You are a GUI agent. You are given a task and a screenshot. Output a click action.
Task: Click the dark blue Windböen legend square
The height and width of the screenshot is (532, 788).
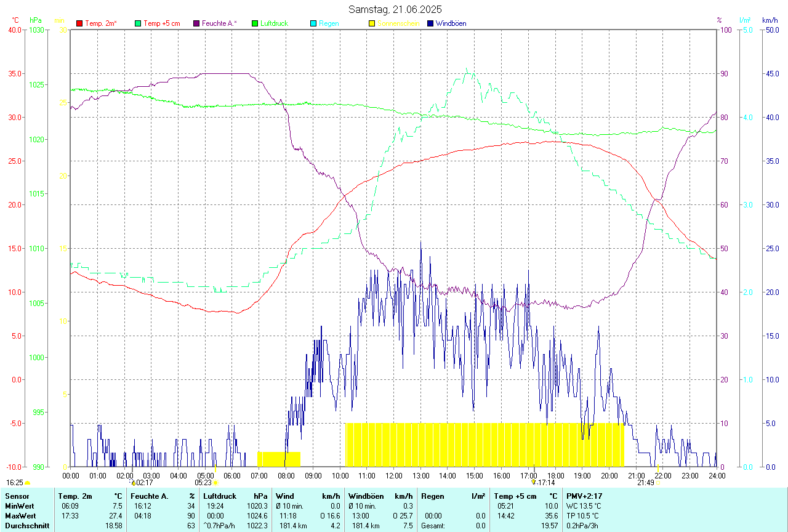click(x=430, y=23)
